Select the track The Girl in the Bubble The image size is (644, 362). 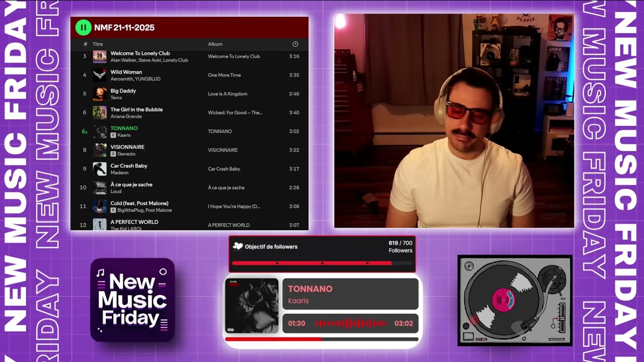[x=136, y=110]
